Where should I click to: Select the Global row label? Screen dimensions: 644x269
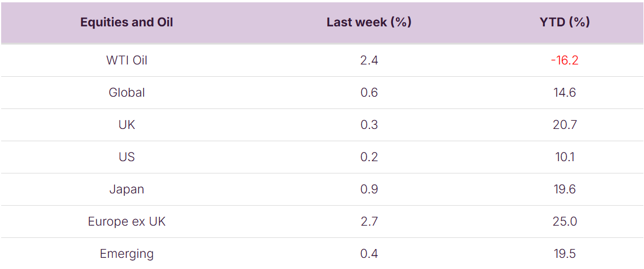[127, 93]
